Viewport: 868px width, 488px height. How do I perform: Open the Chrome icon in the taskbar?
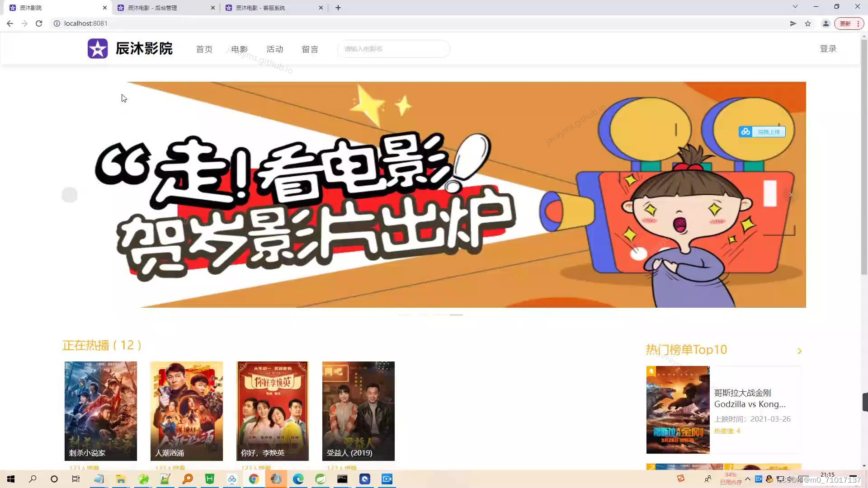pos(254,479)
